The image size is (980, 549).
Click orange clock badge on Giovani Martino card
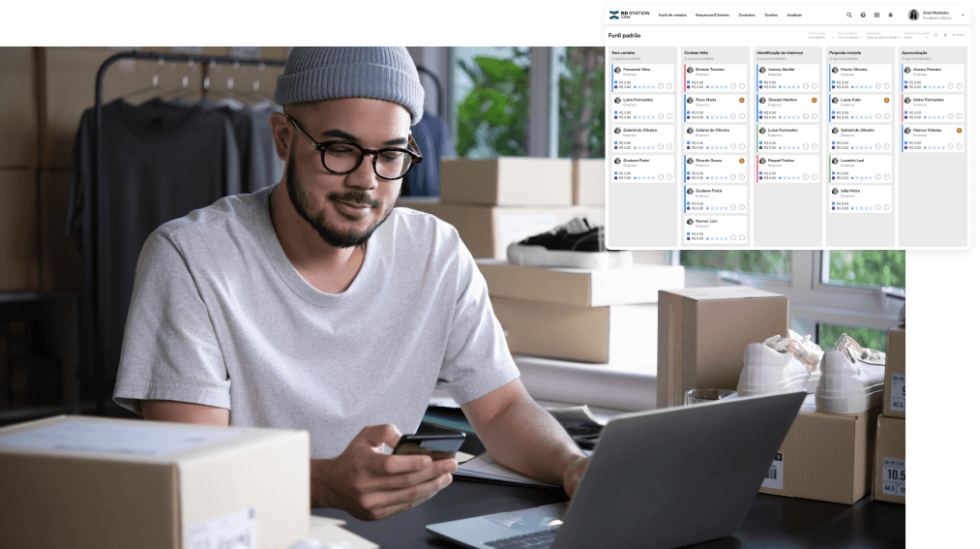coord(815,100)
